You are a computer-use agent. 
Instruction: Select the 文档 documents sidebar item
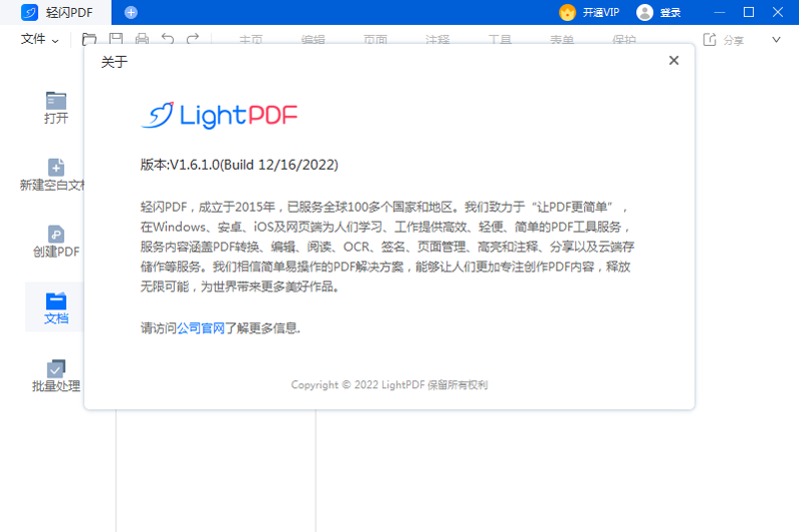pyautogui.click(x=56, y=307)
